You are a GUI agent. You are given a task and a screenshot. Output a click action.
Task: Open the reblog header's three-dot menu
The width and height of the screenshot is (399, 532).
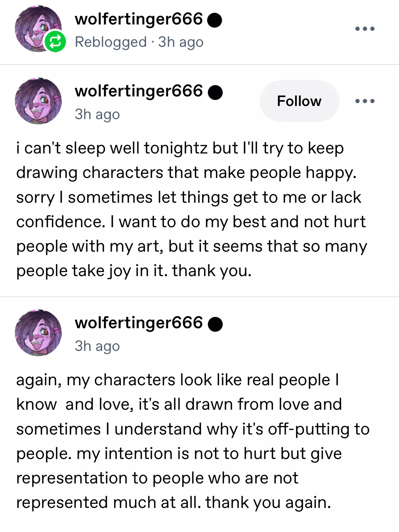coord(365,29)
